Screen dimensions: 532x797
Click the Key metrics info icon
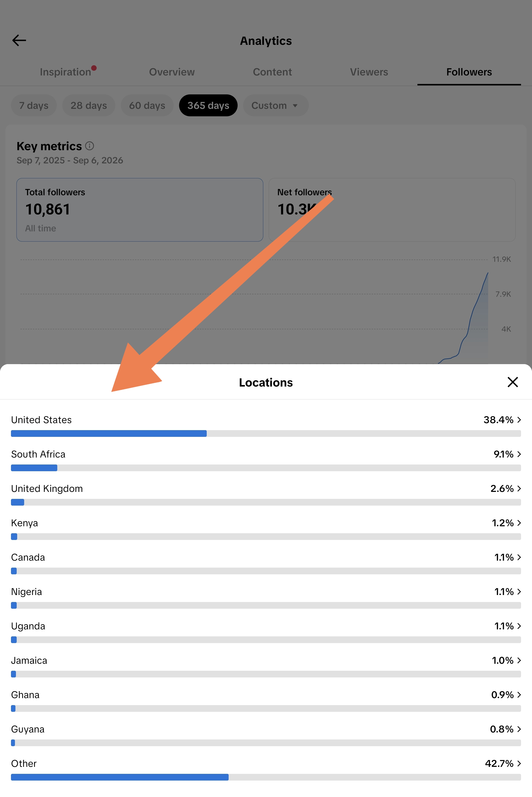coord(90,146)
